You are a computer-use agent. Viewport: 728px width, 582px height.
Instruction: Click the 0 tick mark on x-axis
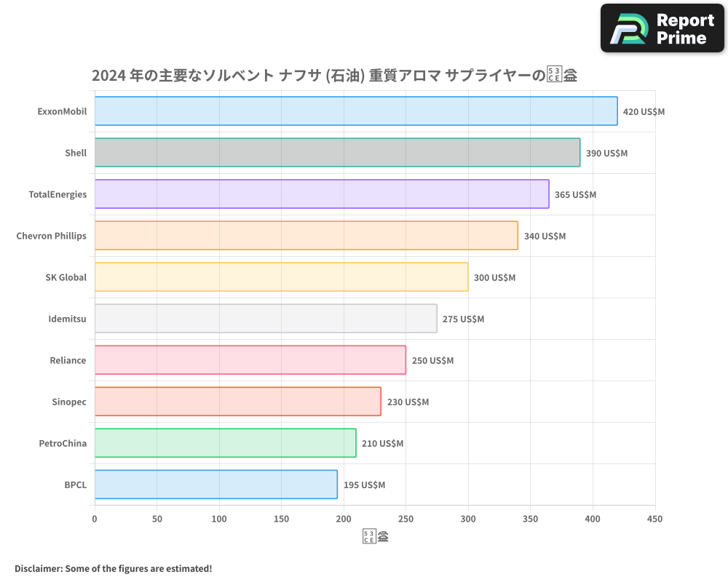point(94,519)
